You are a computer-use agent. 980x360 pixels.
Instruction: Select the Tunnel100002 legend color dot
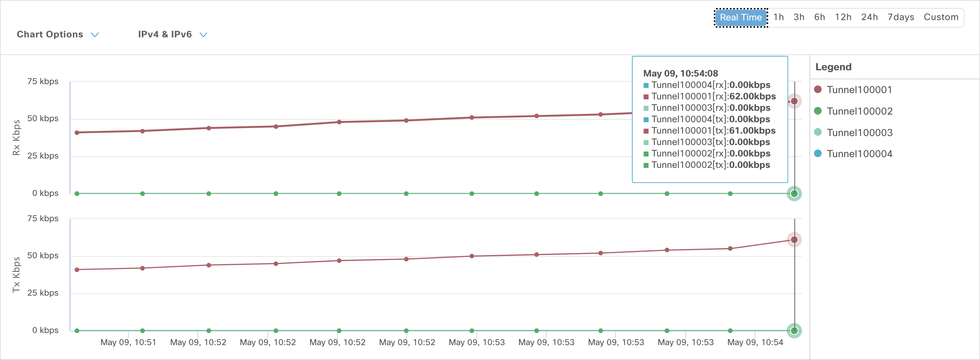pos(819,111)
